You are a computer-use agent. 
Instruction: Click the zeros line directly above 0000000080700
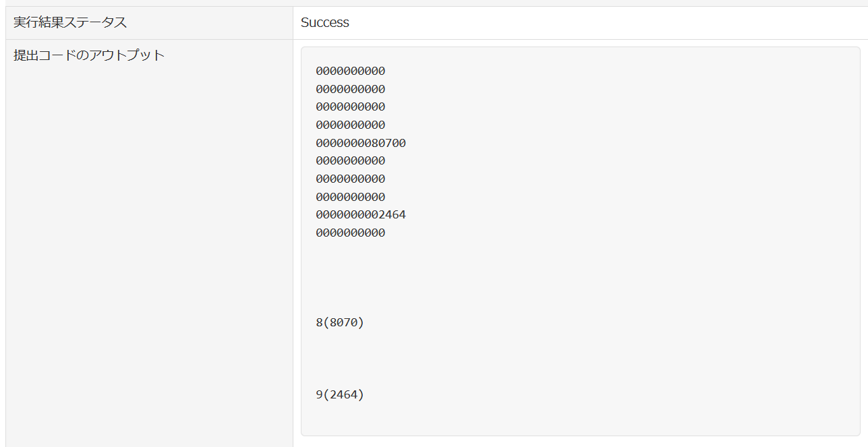pos(350,125)
